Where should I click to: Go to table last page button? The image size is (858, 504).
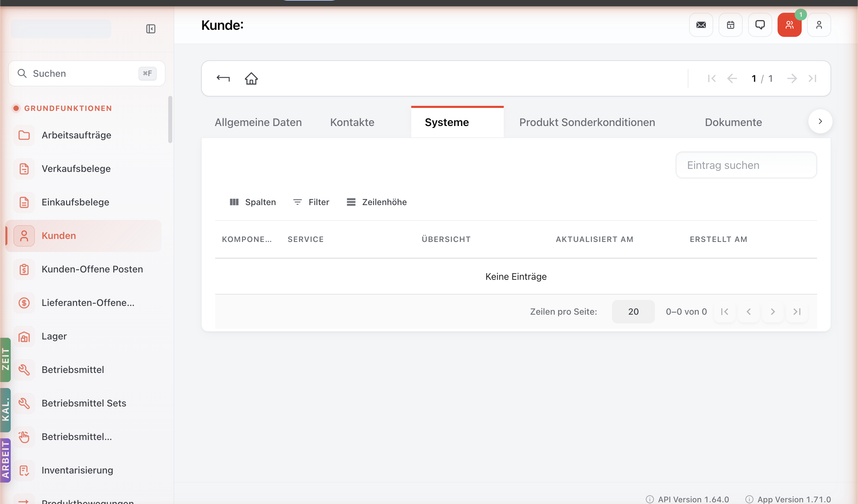click(x=797, y=312)
